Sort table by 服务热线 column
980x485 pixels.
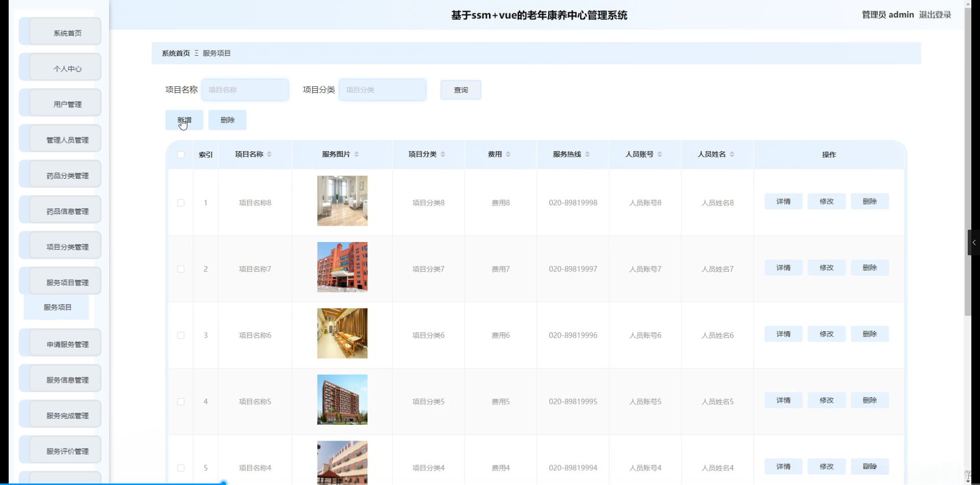click(587, 154)
